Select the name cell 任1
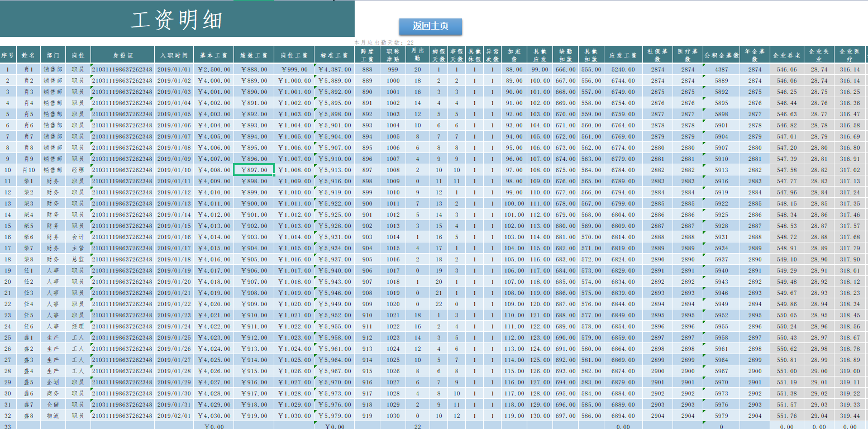Screen dimensions: 868x429 [28, 271]
